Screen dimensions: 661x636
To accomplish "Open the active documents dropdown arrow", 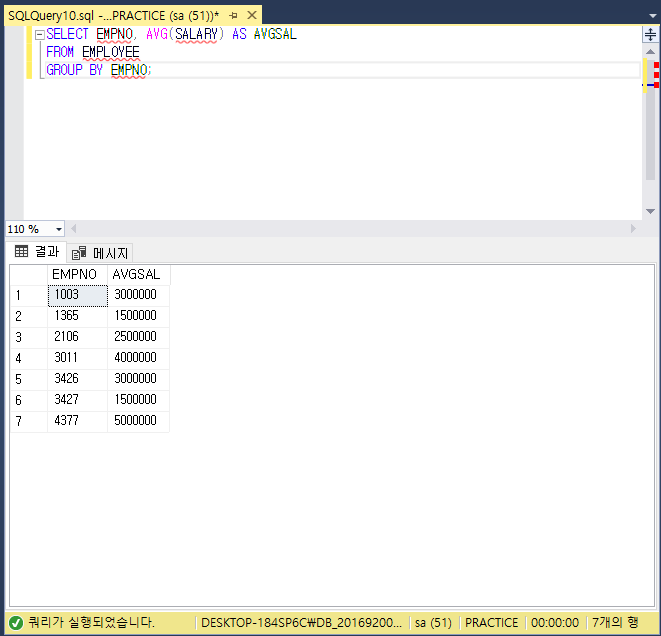I will click(653, 16).
